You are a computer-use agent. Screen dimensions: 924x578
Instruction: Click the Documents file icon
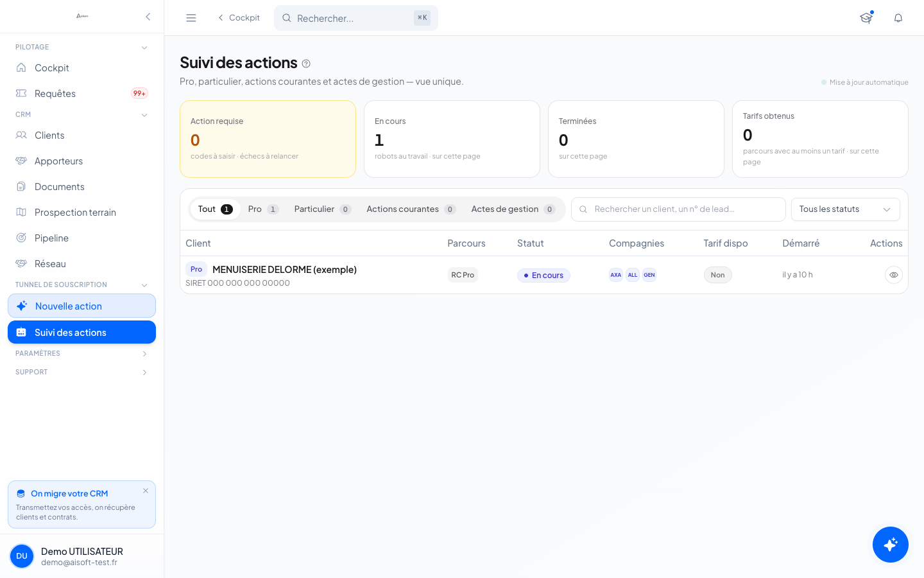click(x=21, y=186)
